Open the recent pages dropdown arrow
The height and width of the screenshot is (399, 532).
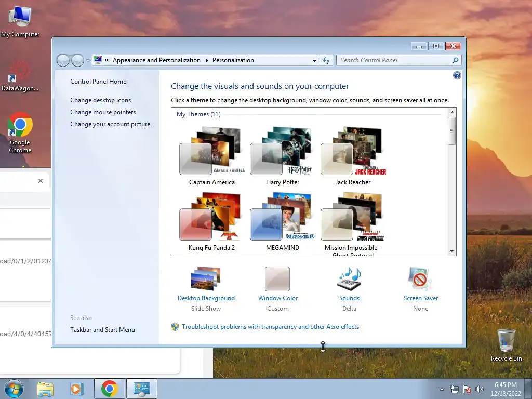pos(88,61)
